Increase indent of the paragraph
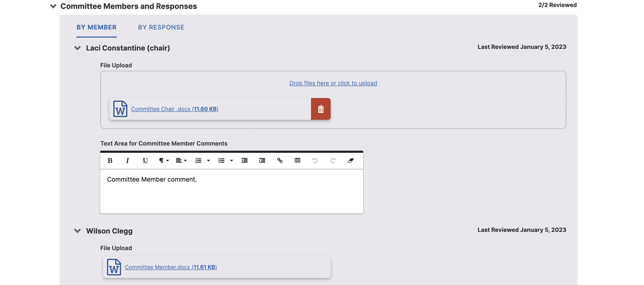644x285 pixels. coord(262,161)
